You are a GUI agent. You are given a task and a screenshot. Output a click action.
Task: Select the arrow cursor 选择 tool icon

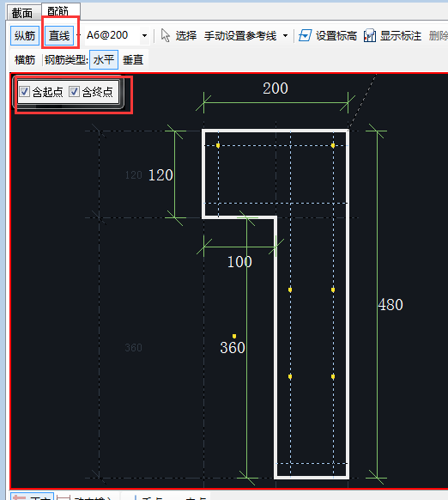(x=166, y=35)
